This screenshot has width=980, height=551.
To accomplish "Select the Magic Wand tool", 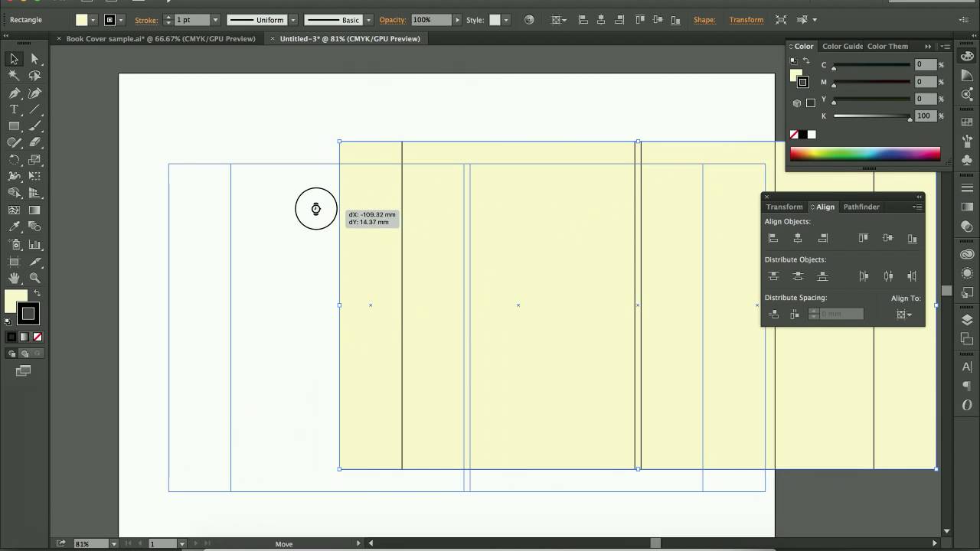I will click(x=14, y=76).
